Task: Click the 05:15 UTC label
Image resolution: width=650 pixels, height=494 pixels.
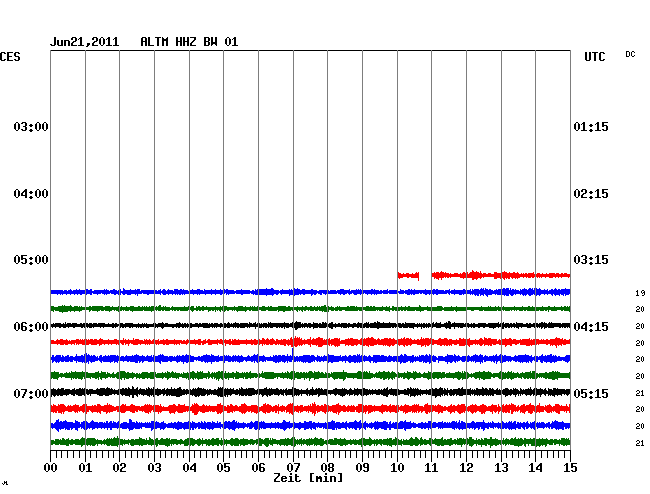Action: coord(591,393)
